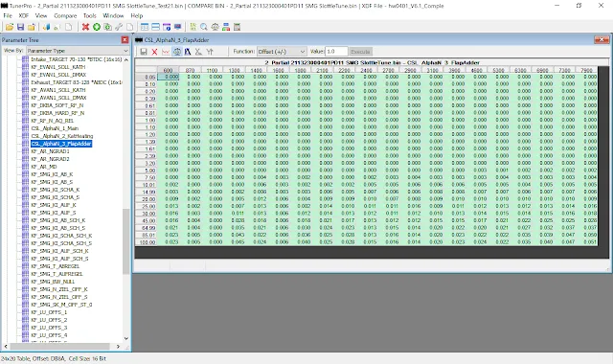
Task: Click the 100.00 row header in table
Action: tap(146, 242)
